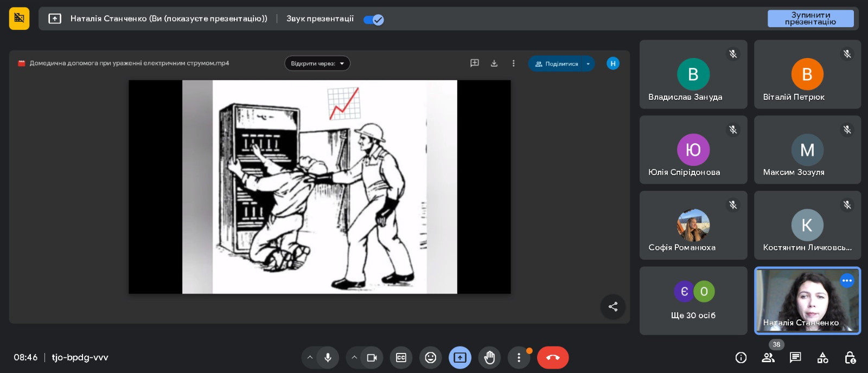Open meeting details info icon
868x373 pixels.
[741, 358]
